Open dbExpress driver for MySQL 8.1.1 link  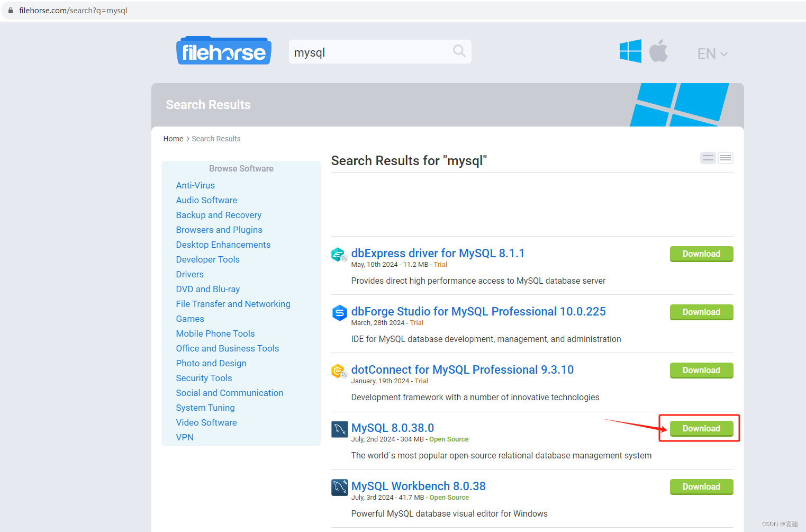pyautogui.click(x=438, y=253)
